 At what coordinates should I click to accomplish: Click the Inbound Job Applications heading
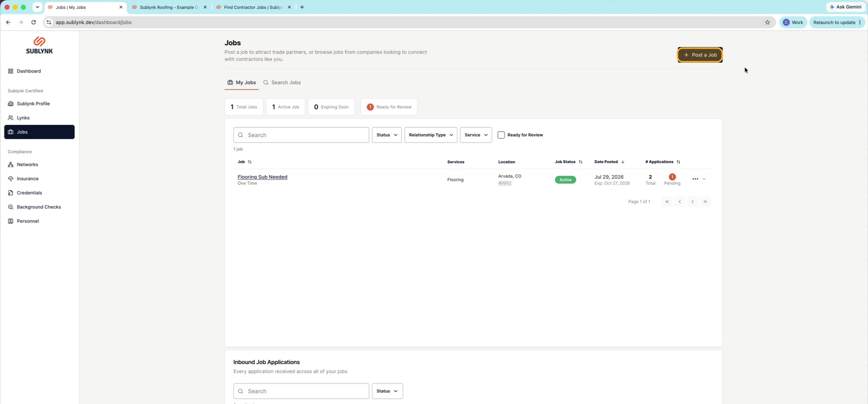(x=266, y=362)
